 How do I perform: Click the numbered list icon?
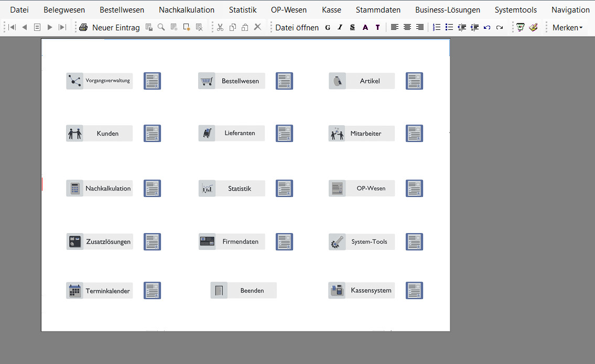[x=437, y=27]
